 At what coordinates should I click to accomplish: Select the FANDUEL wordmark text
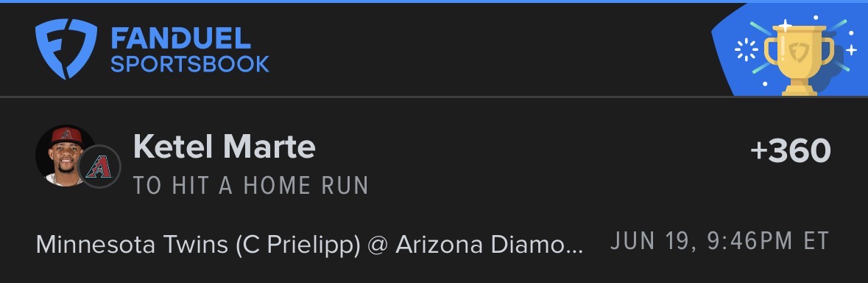pos(180,38)
